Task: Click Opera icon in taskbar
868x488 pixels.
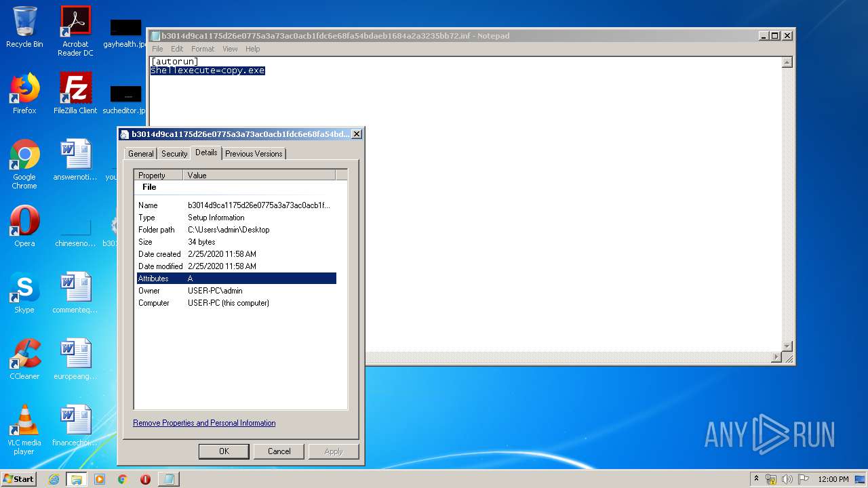Action: (x=145, y=479)
